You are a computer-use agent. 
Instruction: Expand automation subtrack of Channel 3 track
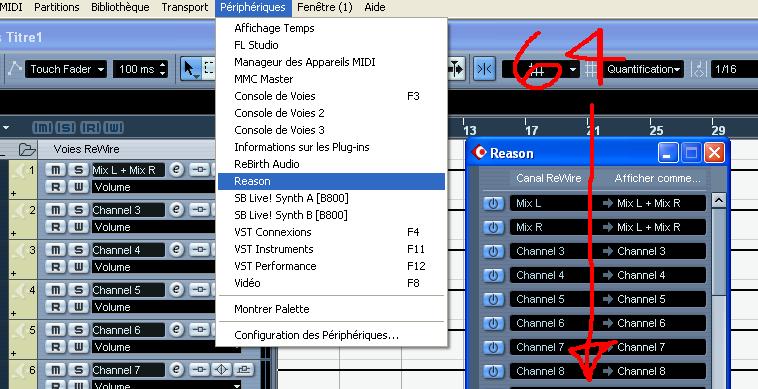pos(13,233)
